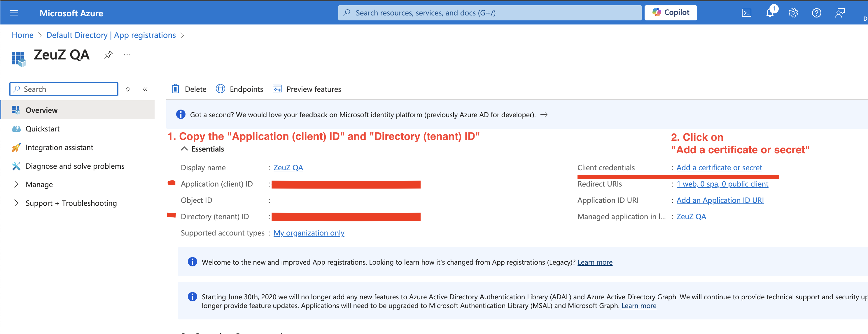Click Learn more in the ADAL notice
Screen dimensions: 868x334
(x=638, y=306)
